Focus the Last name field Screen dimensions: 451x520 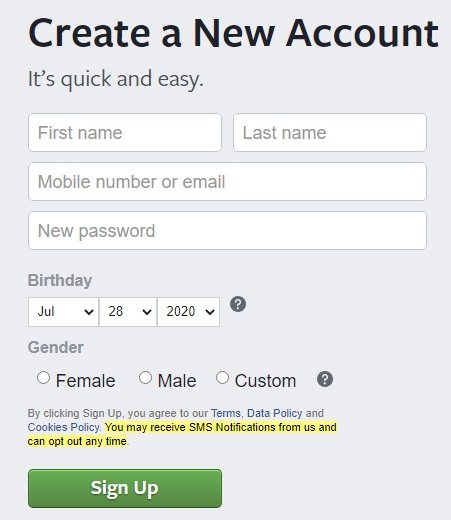point(330,132)
